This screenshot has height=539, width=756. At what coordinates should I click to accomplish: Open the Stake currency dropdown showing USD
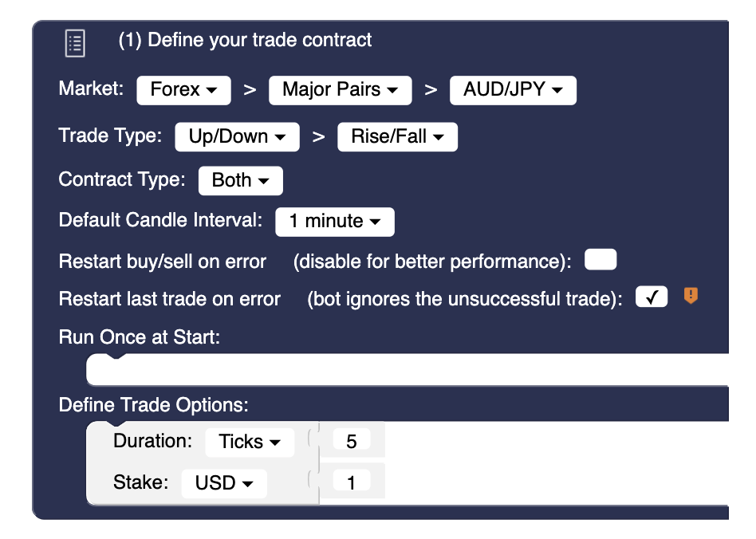click(x=224, y=481)
